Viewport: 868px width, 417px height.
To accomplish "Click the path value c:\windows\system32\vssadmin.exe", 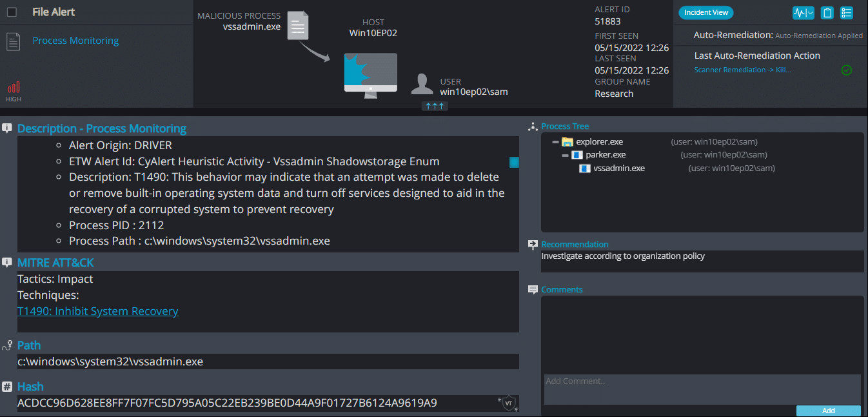I will point(110,361).
